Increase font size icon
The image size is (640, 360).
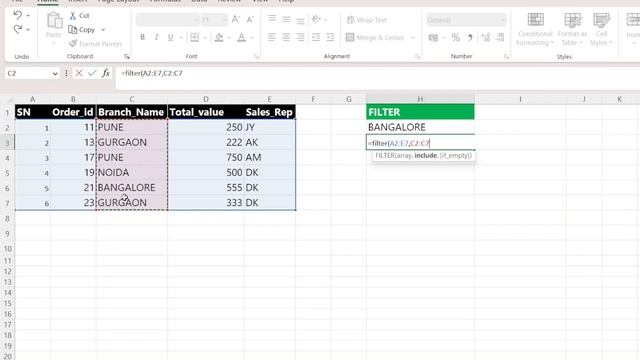(x=236, y=20)
